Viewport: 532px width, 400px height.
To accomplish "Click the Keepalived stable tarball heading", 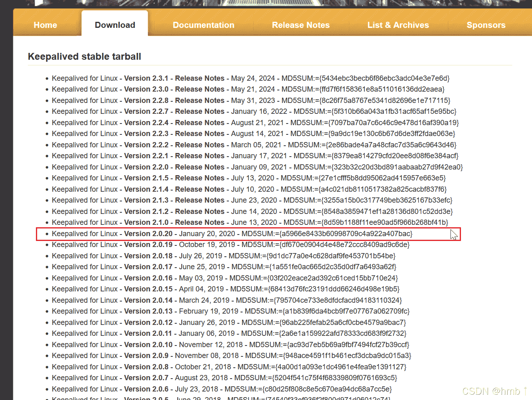I will pyautogui.click(x=84, y=57).
